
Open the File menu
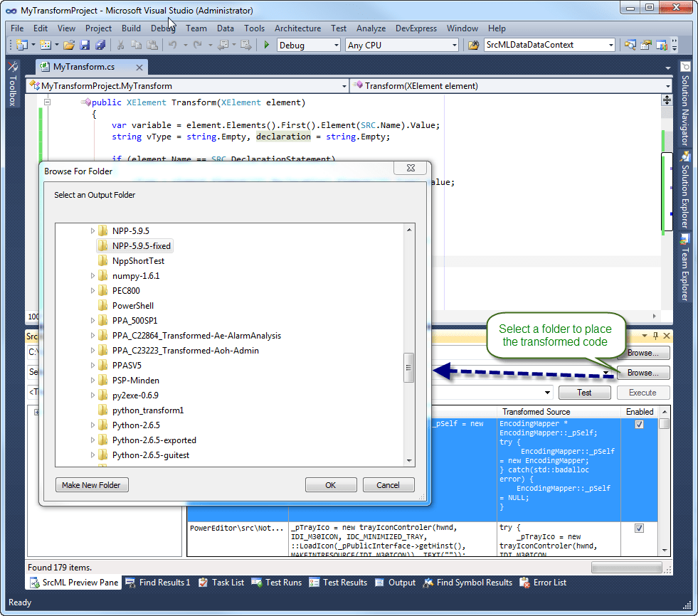17,28
